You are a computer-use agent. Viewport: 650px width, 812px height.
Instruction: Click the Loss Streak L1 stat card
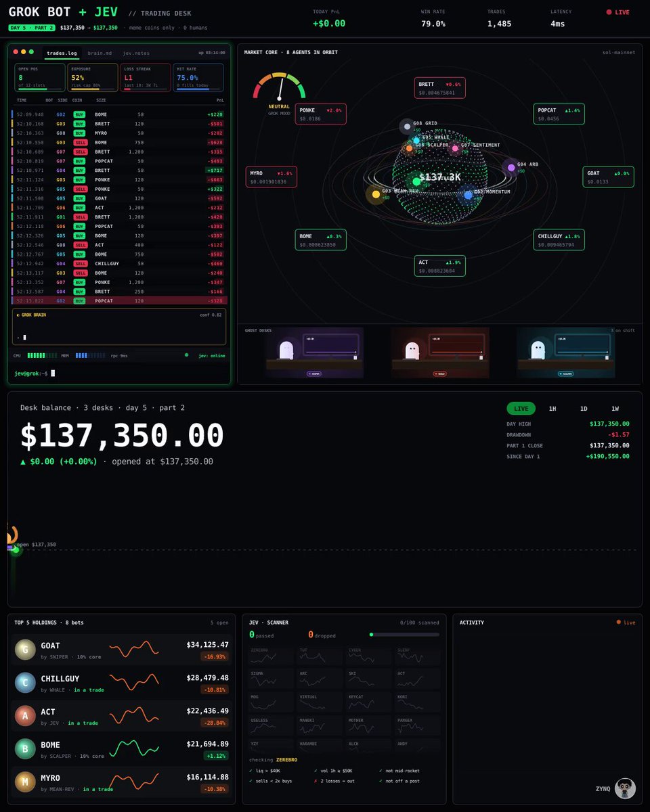pos(146,78)
